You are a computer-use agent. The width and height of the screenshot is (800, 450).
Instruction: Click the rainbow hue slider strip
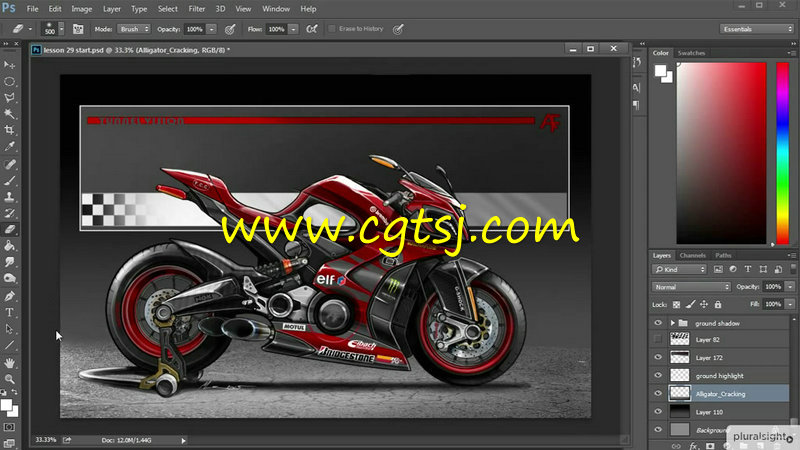pyautogui.click(x=783, y=154)
